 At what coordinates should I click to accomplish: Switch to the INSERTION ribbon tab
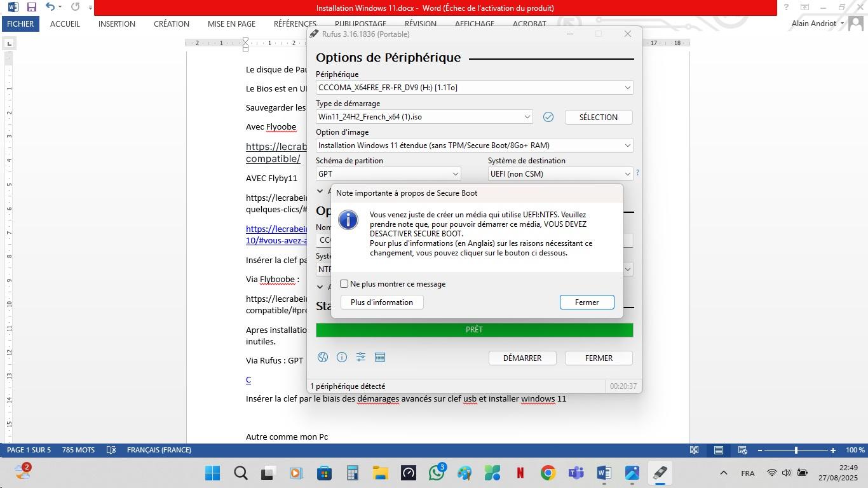pos(117,24)
